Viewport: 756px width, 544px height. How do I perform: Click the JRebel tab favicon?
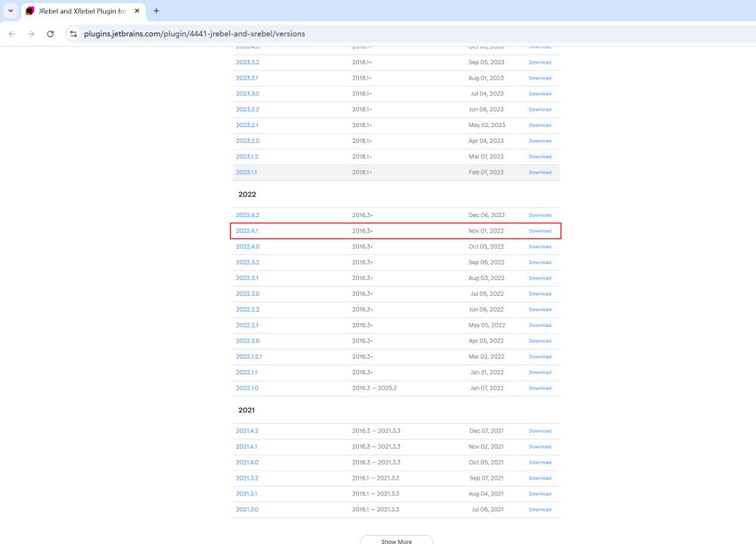pos(30,11)
